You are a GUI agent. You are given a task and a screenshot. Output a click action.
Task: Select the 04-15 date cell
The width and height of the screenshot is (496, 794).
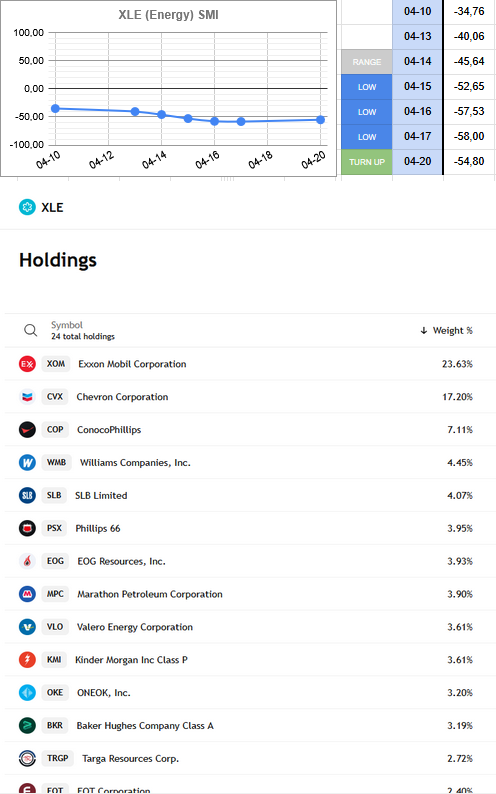pyautogui.click(x=418, y=87)
